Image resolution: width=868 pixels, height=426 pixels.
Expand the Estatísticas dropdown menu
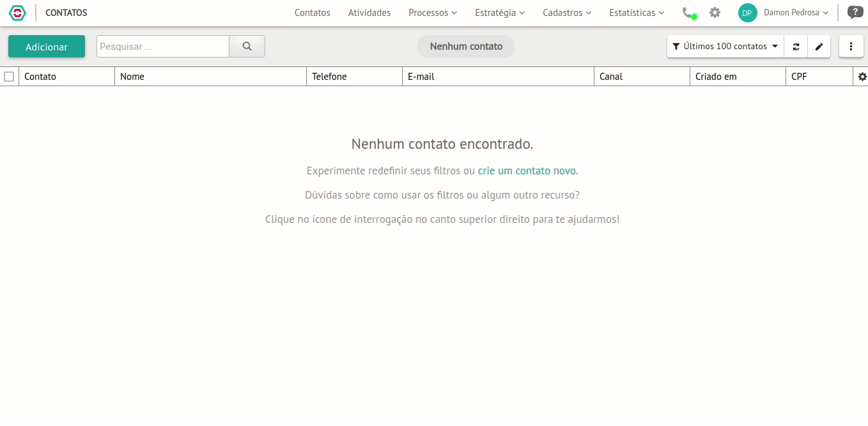tap(637, 13)
